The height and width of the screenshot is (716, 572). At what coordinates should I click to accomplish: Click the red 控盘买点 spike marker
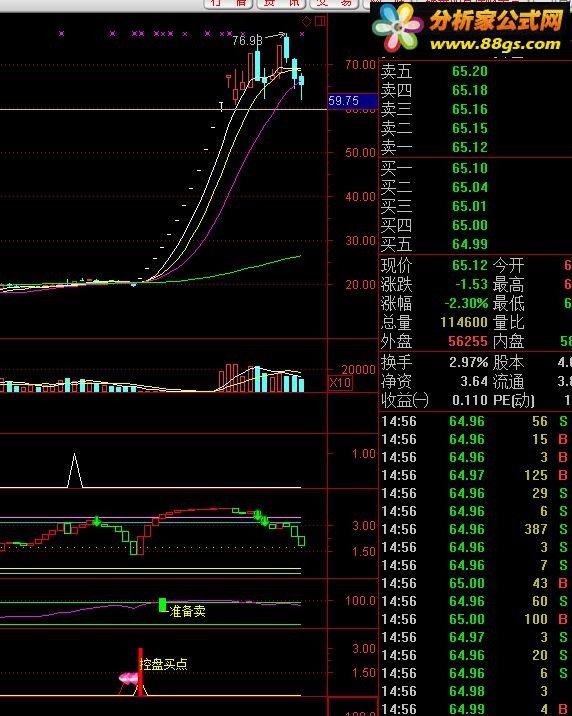click(x=141, y=672)
